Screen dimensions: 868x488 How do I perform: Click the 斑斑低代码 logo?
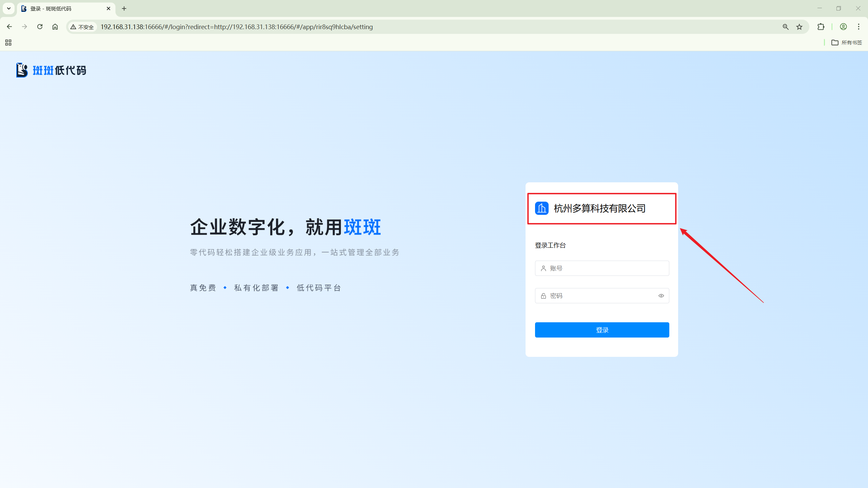click(x=51, y=70)
